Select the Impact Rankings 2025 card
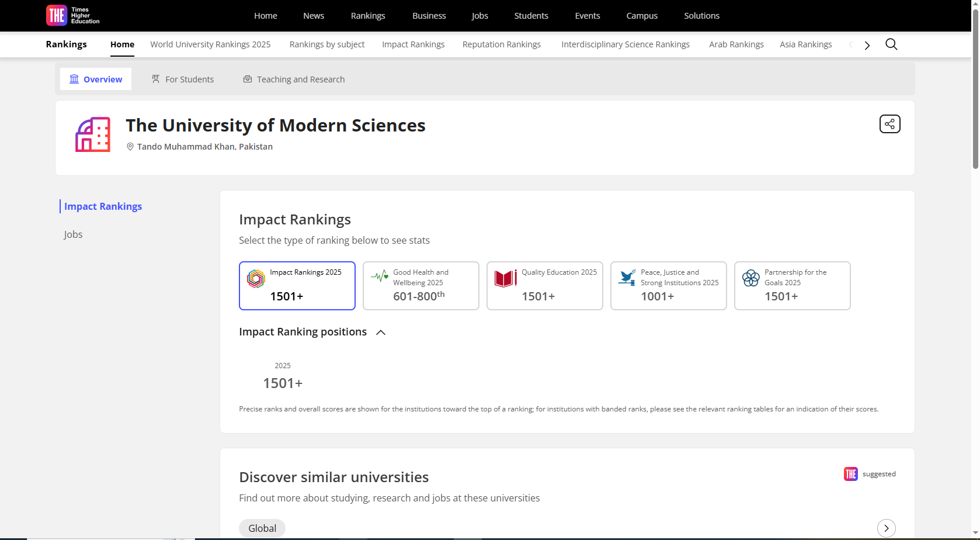Viewport: 980px width, 540px height. (297, 286)
